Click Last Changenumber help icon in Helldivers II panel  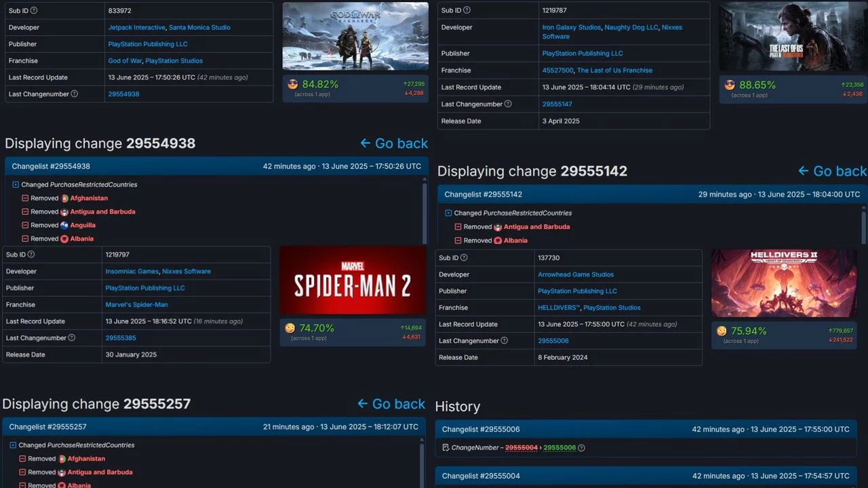tap(504, 341)
